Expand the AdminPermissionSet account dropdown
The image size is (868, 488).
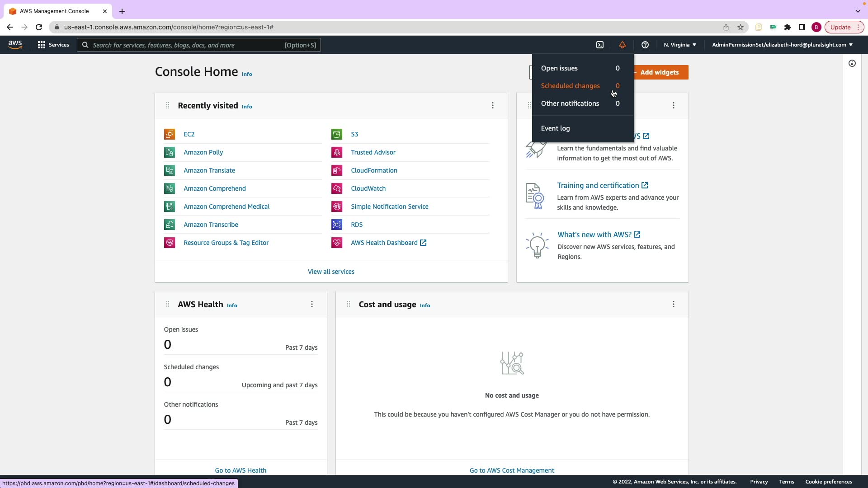coord(782,45)
